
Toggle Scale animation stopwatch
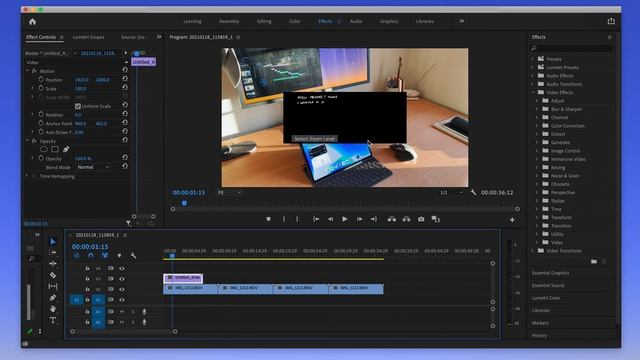tap(41, 88)
